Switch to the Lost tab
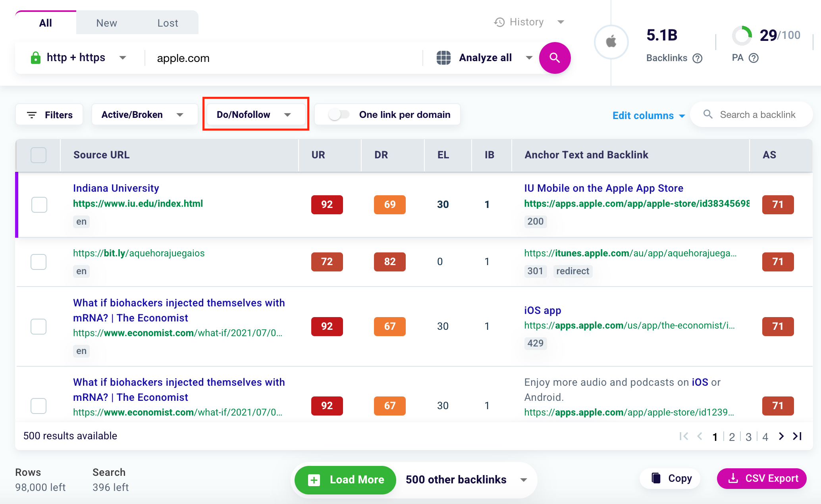Image resolution: width=821 pixels, height=504 pixels. point(168,23)
